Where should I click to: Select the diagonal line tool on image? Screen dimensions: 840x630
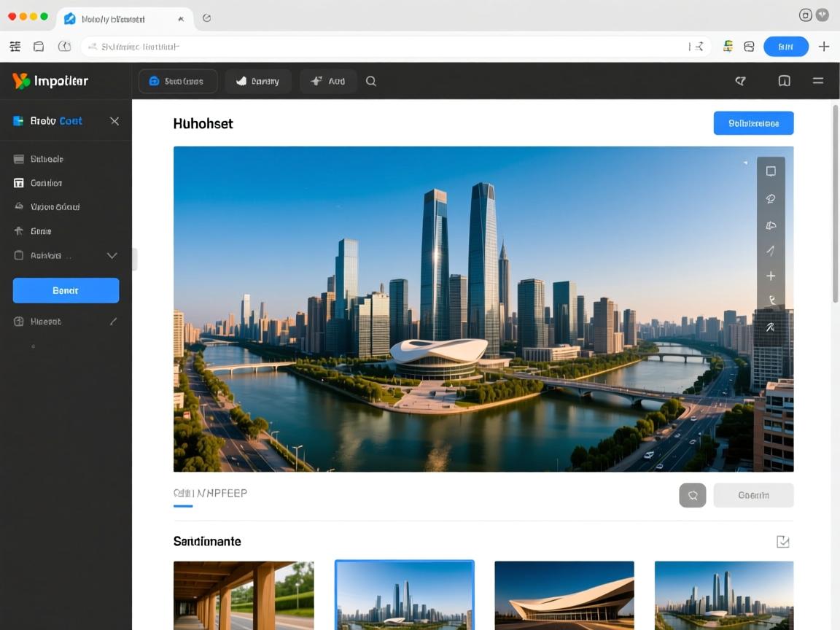coord(771,250)
